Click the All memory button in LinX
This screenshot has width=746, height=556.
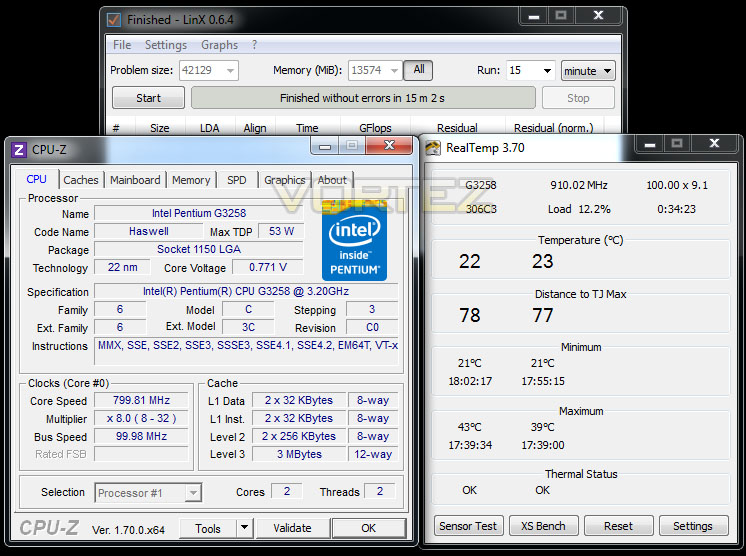[419, 70]
